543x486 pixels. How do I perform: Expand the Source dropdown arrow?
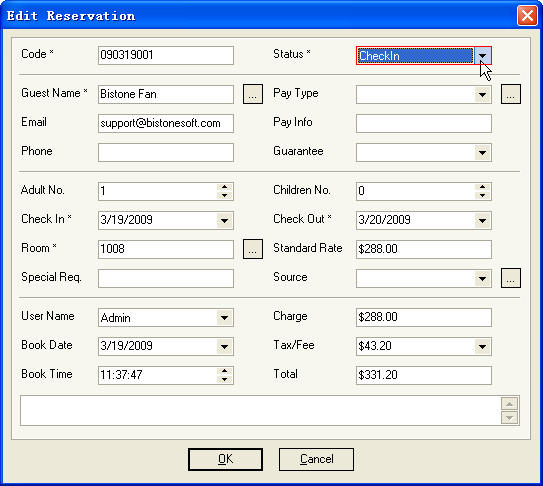(x=482, y=279)
